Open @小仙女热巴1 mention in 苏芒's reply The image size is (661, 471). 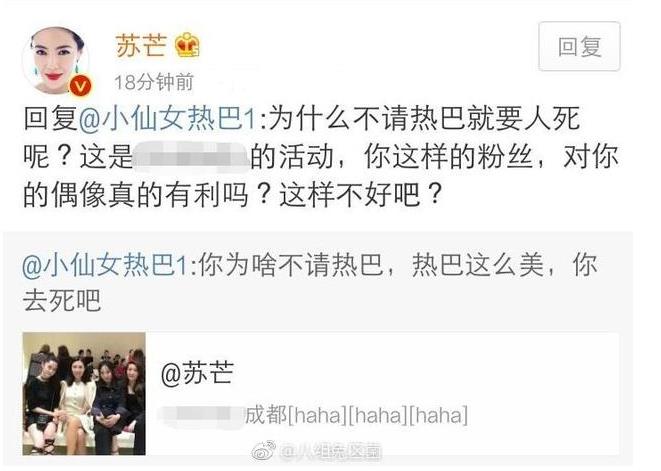pyautogui.click(x=167, y=118)
